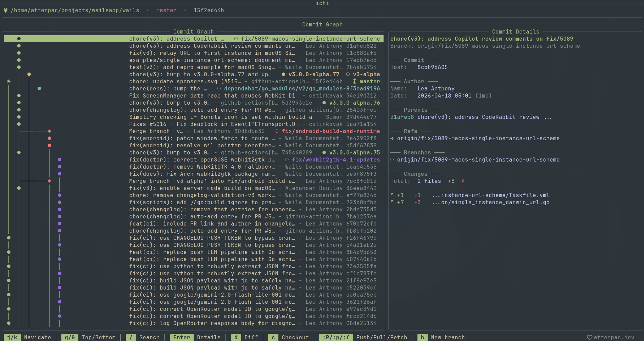Click branch origin/fix/5089 in Branches section
The width and height of the screenshot is (644, 341).
(478, 159)
